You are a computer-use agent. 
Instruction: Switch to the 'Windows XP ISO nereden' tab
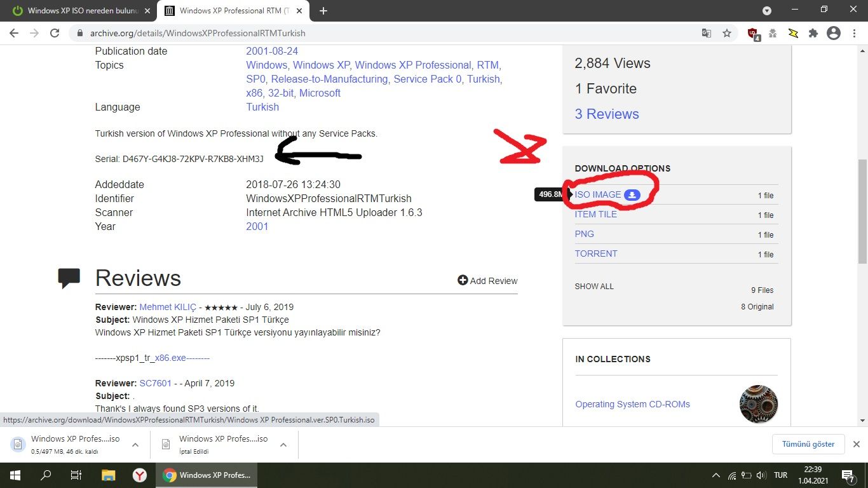coord(79,11)
